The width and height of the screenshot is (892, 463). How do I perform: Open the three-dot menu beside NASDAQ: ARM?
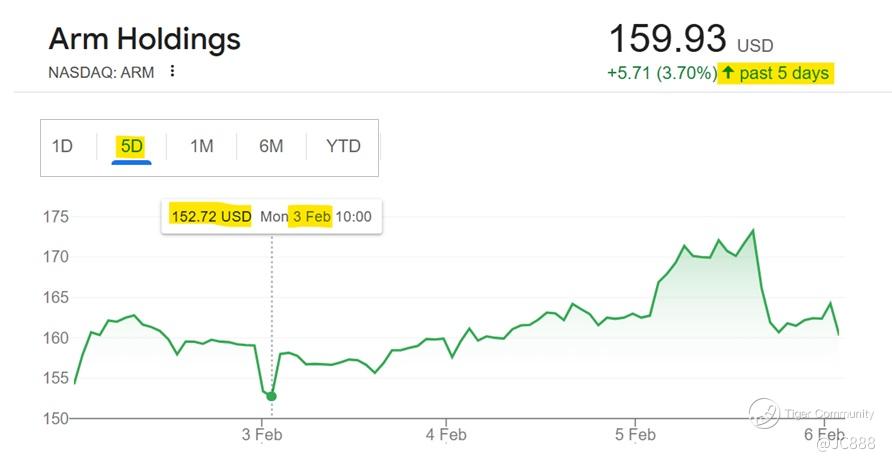pyautogui.click(x=173, y=71)
